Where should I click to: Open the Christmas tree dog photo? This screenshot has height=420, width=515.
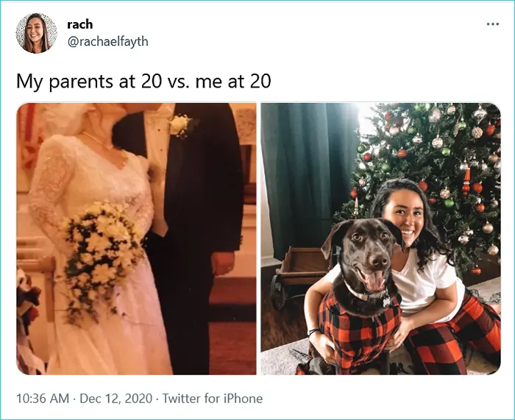[380, 239]
